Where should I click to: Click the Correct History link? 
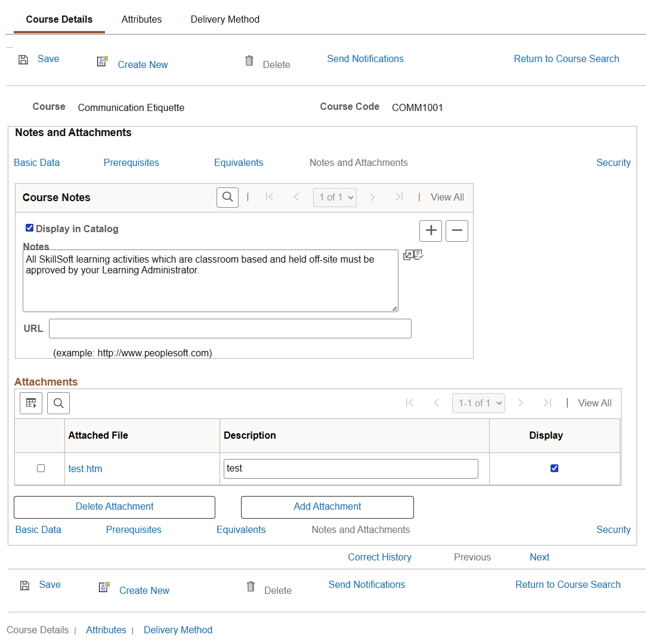coord(379,557)
